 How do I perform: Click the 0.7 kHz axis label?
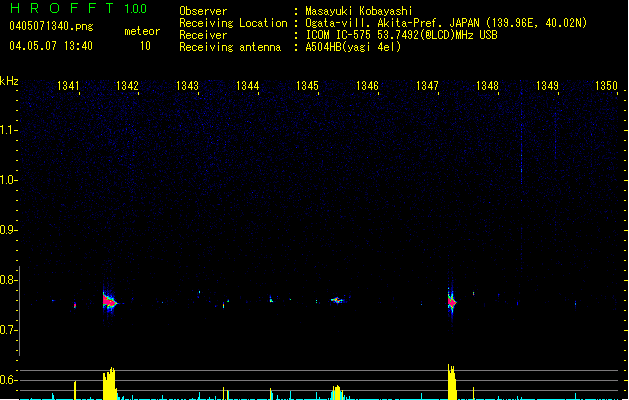pyautogui.click(x=8, y=330)
